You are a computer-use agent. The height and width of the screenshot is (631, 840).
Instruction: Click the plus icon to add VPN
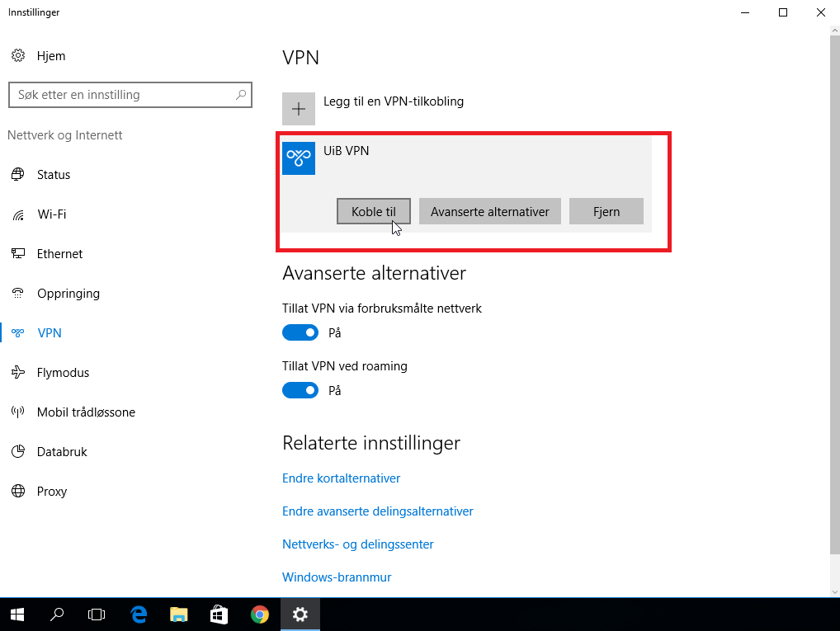[299, 109]
